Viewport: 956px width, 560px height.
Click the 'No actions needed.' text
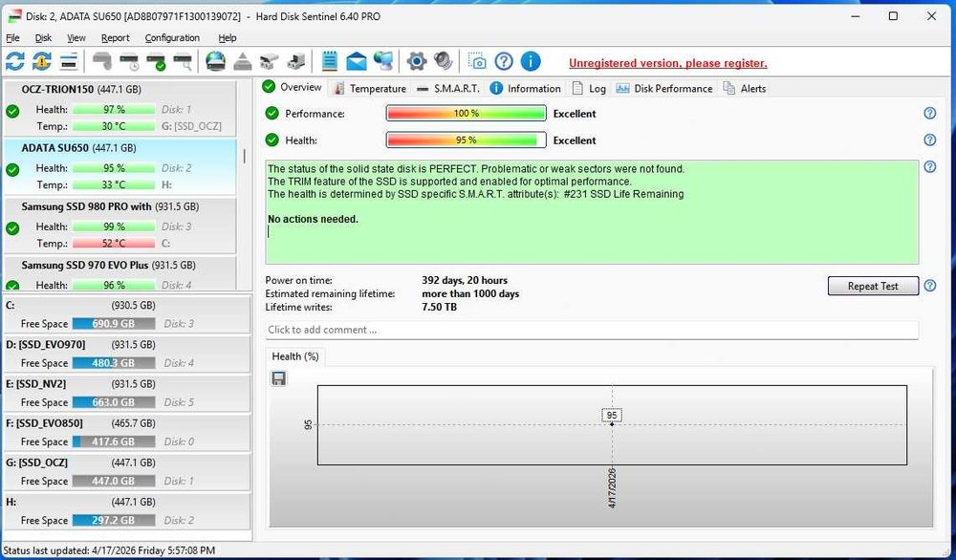click(314, 219)
